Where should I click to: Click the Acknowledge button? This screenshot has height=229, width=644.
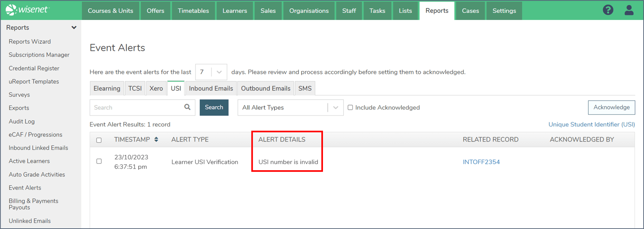pos(611,107)
